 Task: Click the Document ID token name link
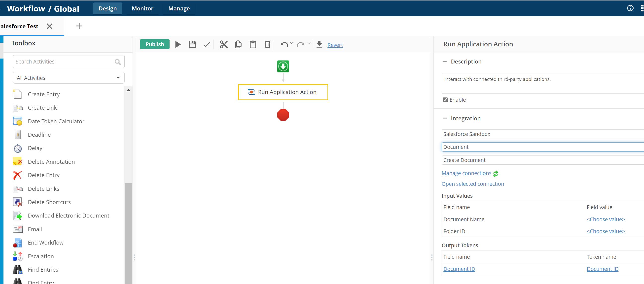603,269
